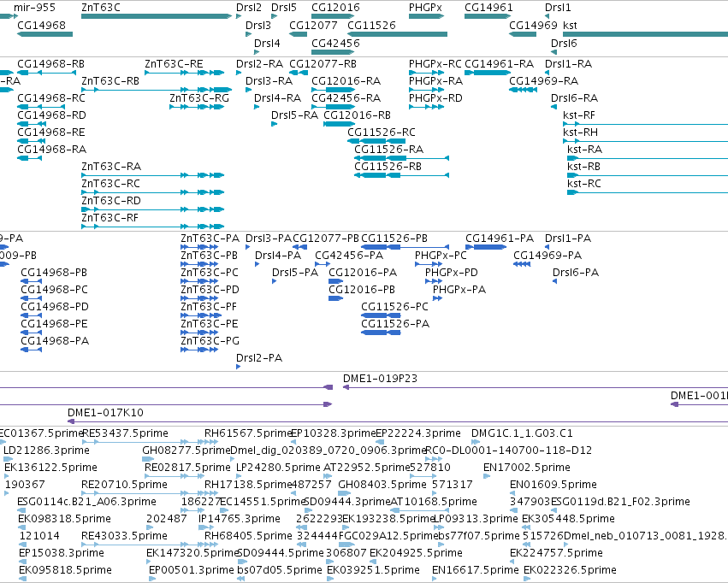The image size is (728, 583).
Task: Select transcript CG12077-RB label
Action: tap(323, 64)
